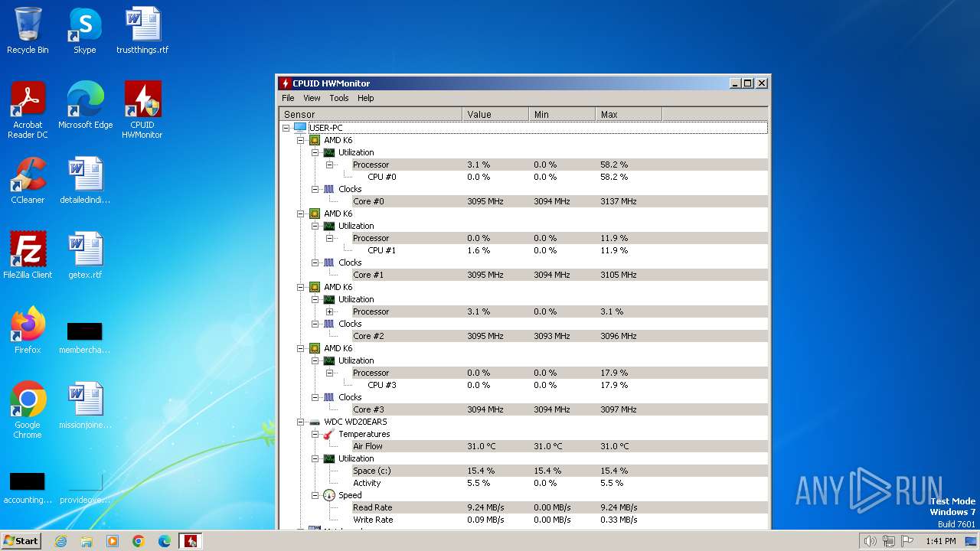Open Edge from the taskbar
Viewport: 980px width, 551px height.
165,541
